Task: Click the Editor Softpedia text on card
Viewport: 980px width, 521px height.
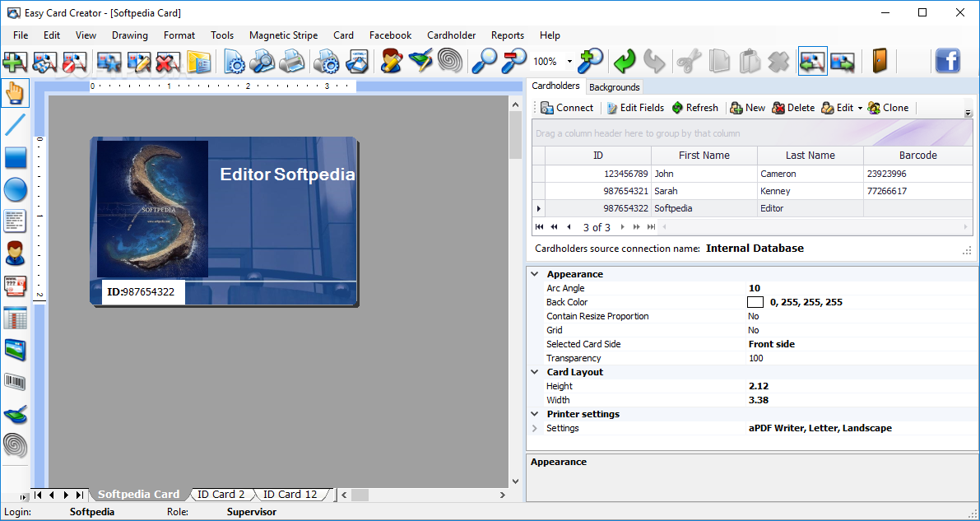Action: point(287,174)
